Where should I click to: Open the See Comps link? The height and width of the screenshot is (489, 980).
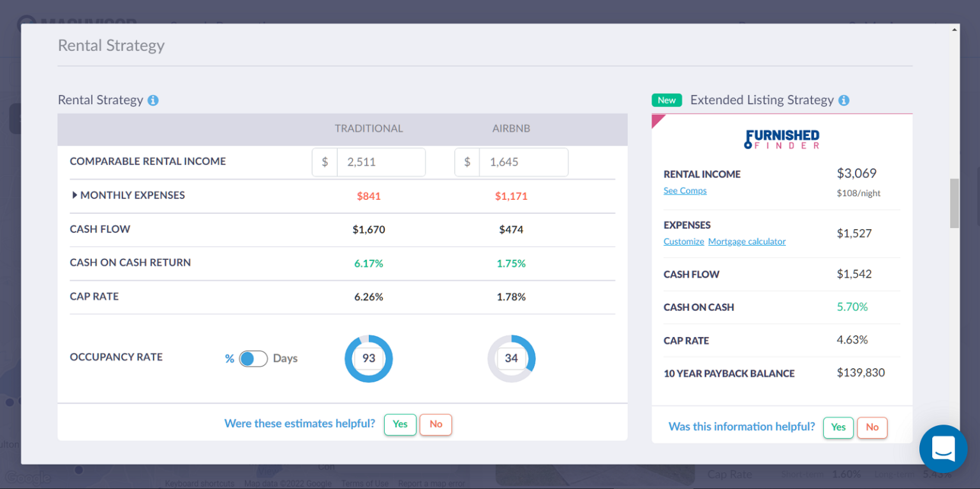tap(685, 190)
